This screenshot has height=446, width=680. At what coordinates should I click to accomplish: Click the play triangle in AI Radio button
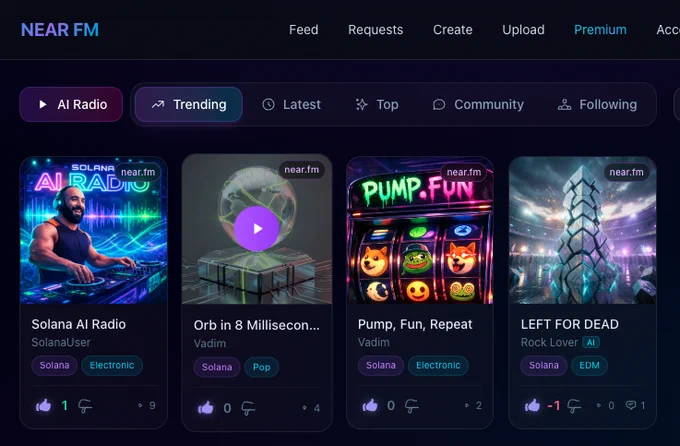coord(42,105)
